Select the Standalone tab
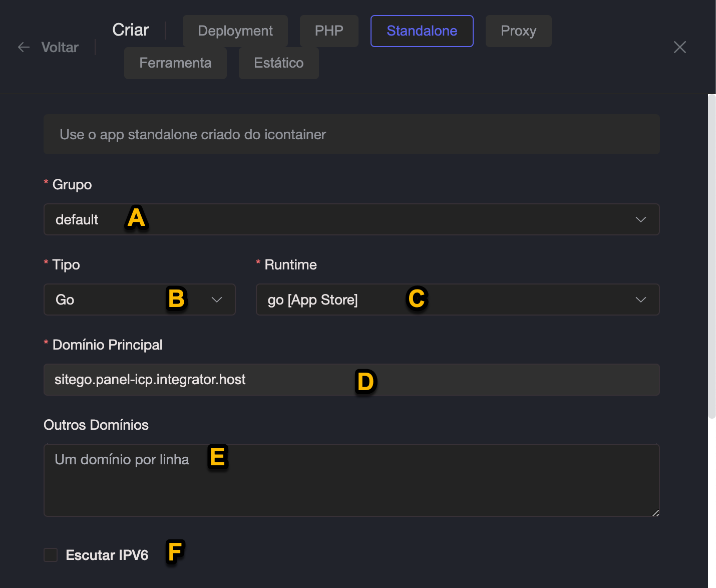 [422, 31]
